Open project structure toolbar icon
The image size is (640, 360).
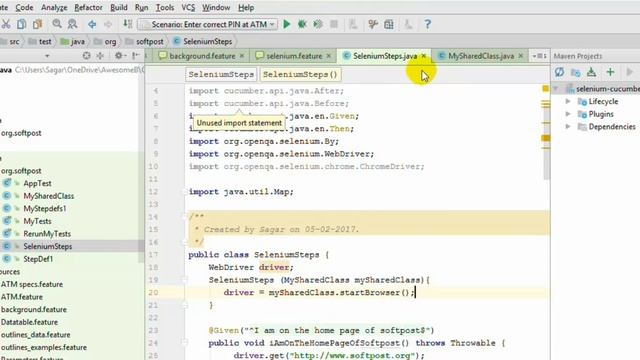(x=389, y=24)
